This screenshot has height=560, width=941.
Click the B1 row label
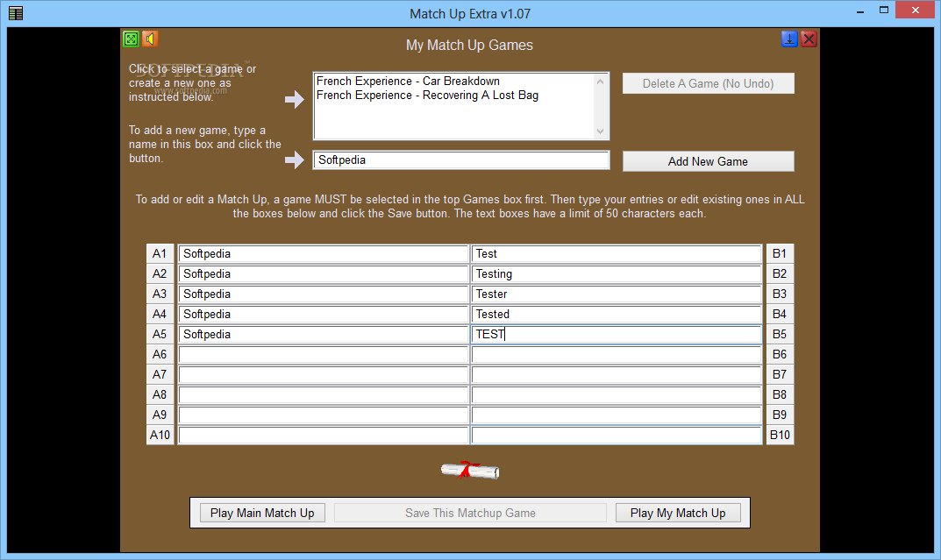[x=780, y=253]
